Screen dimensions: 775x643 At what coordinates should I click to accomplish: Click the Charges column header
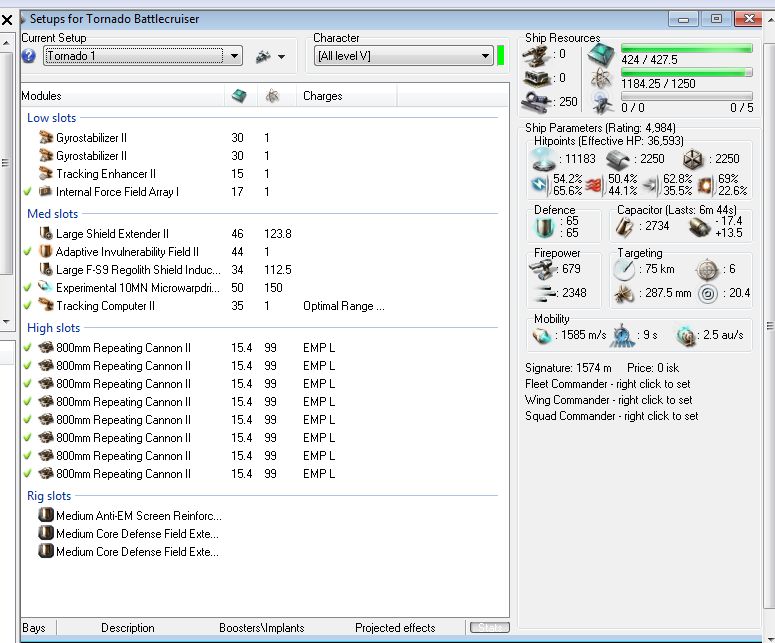[346, 95]
